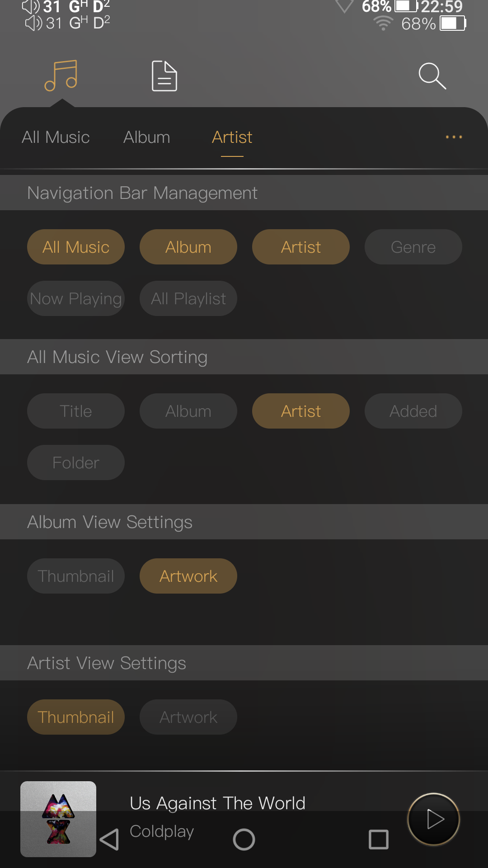The image size is (488, 868).
Task: Open the Us Against The World track
Action: click(x=217, y=803)
